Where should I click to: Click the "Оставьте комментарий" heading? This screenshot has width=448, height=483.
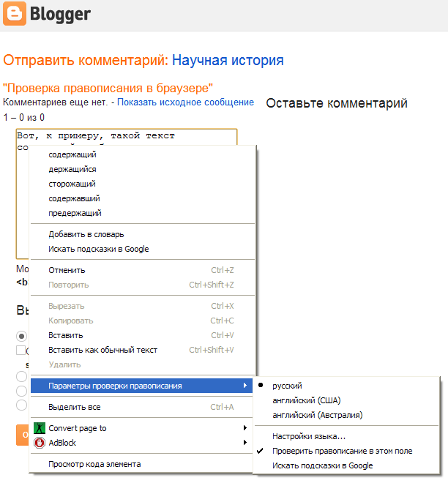pyautogui.click(x=337, y=103)
